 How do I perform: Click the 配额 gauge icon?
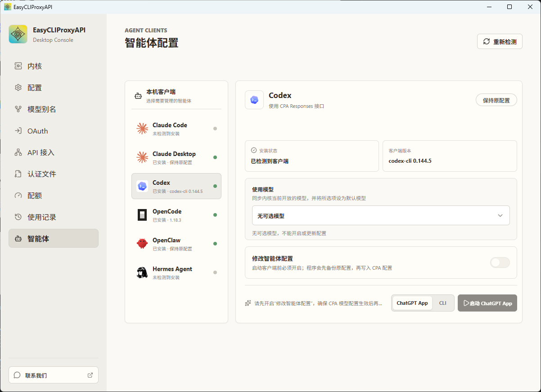[x=18, y=196]
